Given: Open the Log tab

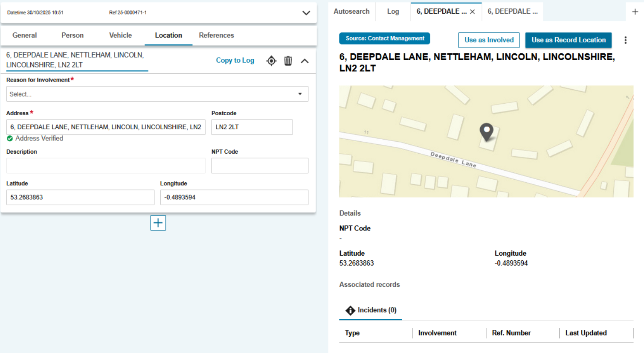Looking at the screenshot, I should tap(393, 12).
